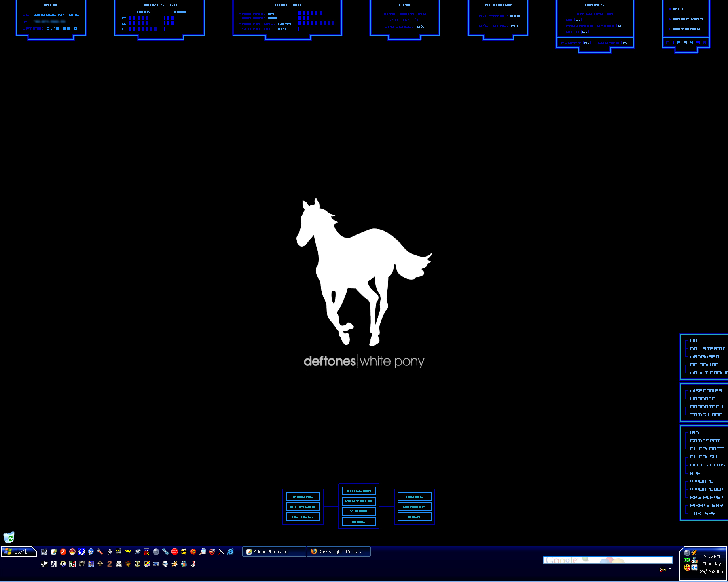Viewport: 728px width, 582px height.
Task: Open the MUSIC launcher button
Action: pyautogui.click(x=415, y=496)
